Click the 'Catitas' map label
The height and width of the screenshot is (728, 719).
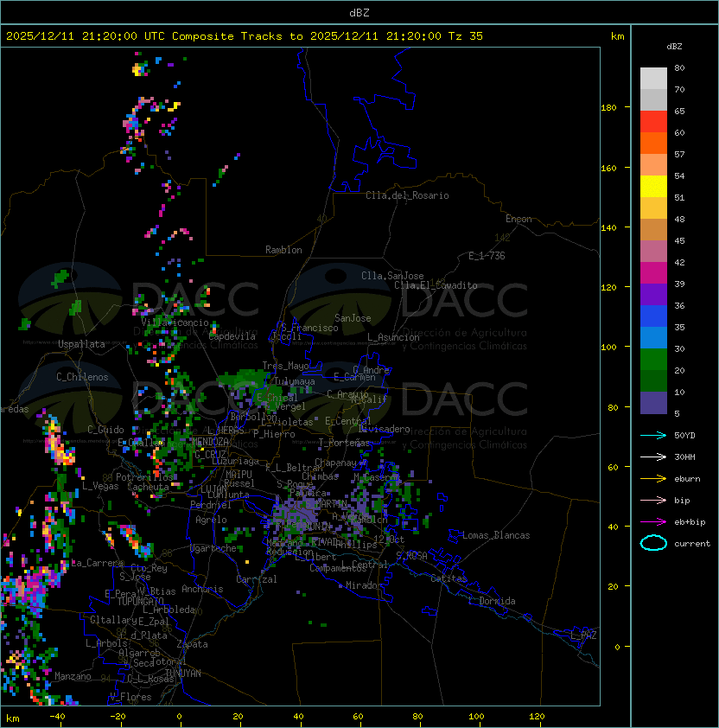coord(449,578)
